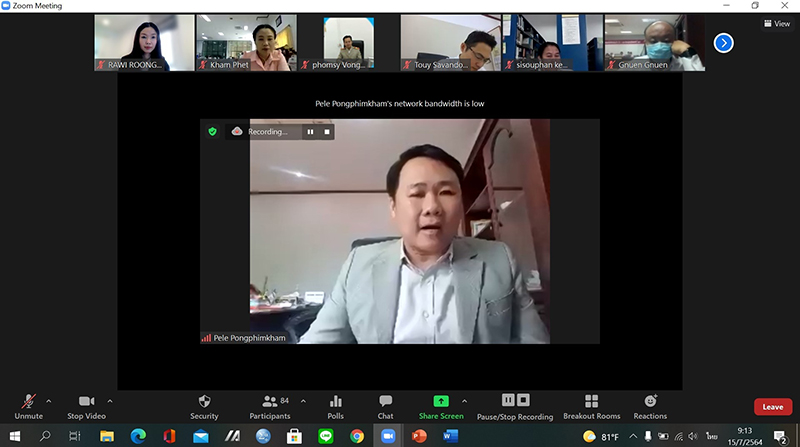Viewport: 800px width, 447px height.
Task: Click the low bandwidth notice text
Action: [399, 104]
